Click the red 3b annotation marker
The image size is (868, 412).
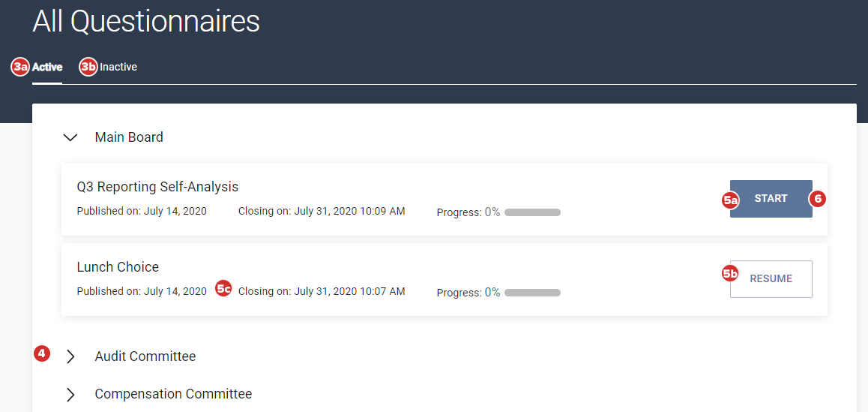click(88, 67)
